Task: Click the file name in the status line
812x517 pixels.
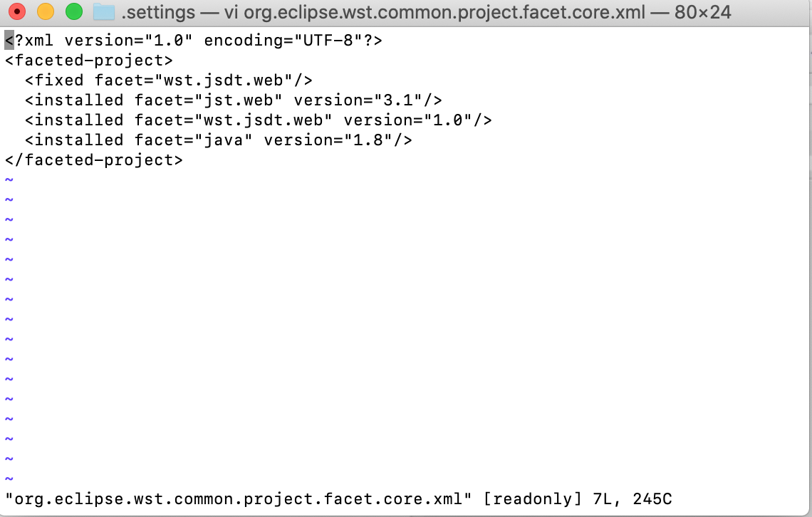Action: pos(239,500)
